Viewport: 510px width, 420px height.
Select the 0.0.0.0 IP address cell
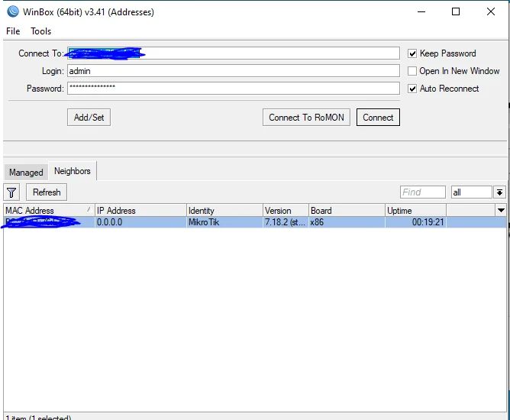pyautogui.click(x=140, y=222)
